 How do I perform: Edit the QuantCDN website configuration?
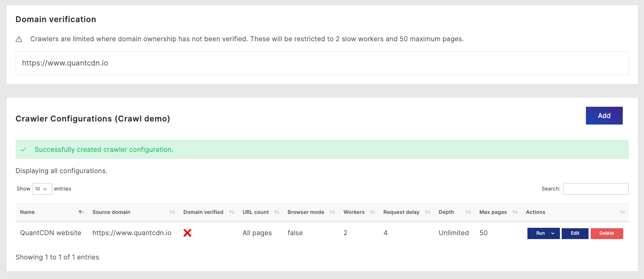(x=575, y=233)
